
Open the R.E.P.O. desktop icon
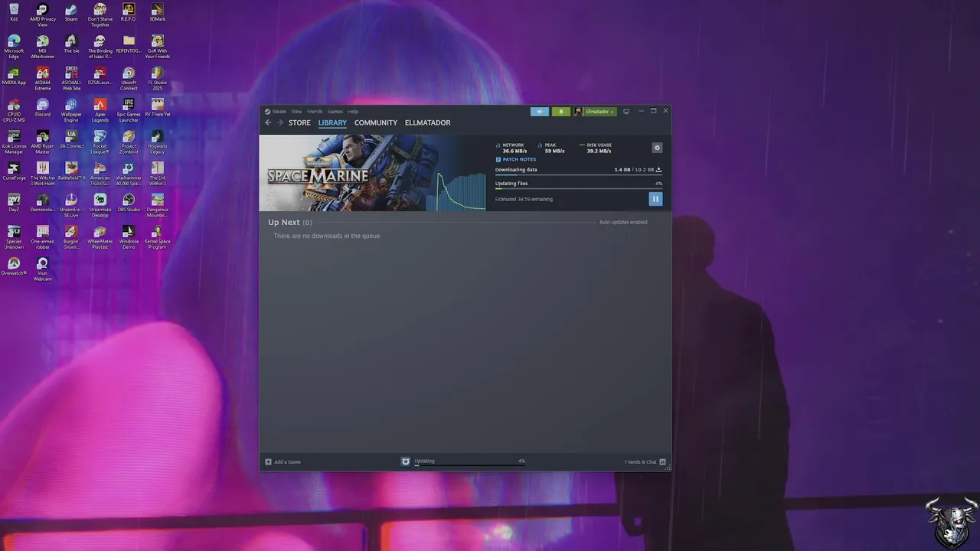(129, 12)
